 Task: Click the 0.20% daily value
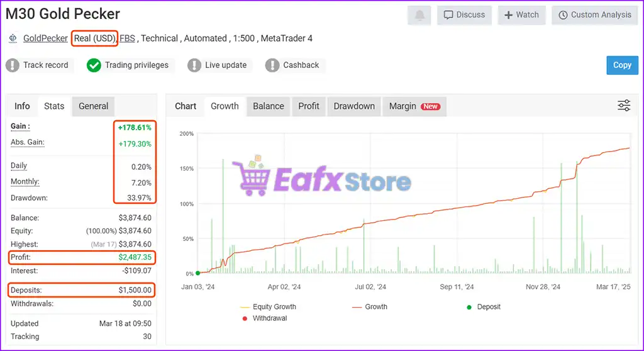click(142, 167)
